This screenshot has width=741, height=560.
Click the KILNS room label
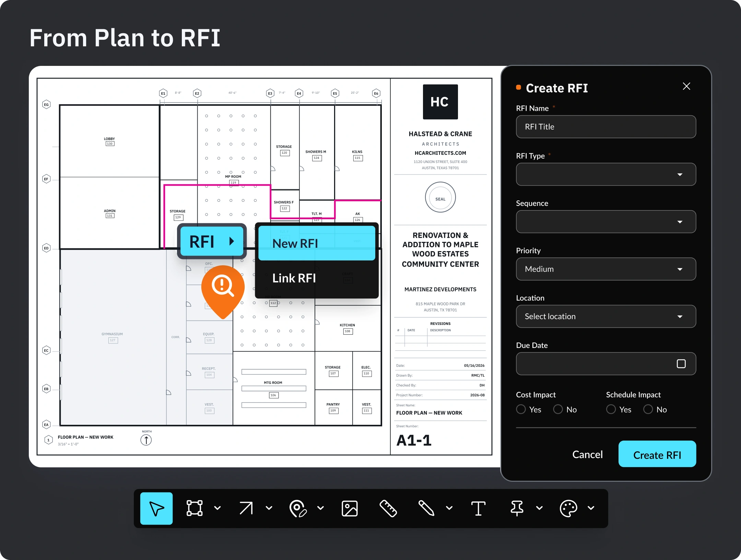click(x=357, y=152)
